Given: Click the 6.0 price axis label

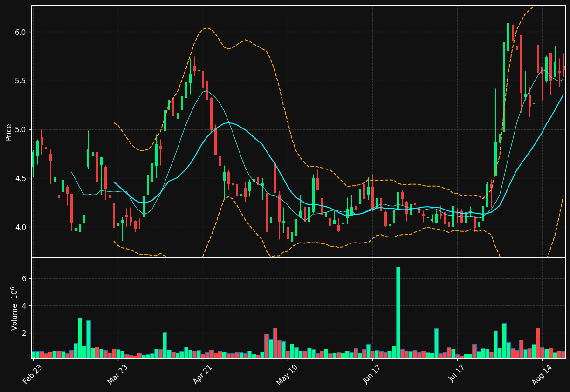Looking at the screenshot, I should [21, 32].
